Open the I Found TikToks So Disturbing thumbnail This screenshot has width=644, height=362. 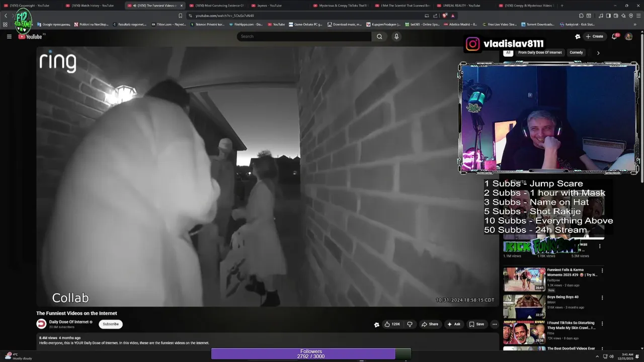[524, 332]
